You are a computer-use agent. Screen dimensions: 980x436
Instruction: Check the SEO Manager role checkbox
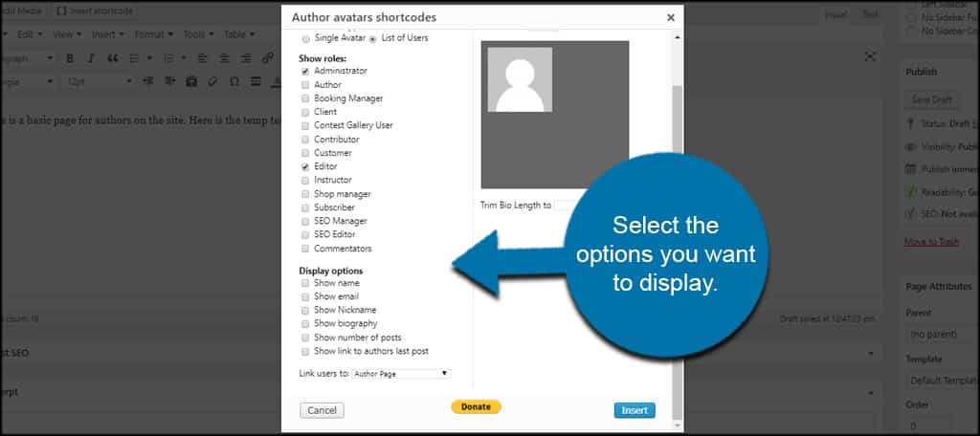305,221
